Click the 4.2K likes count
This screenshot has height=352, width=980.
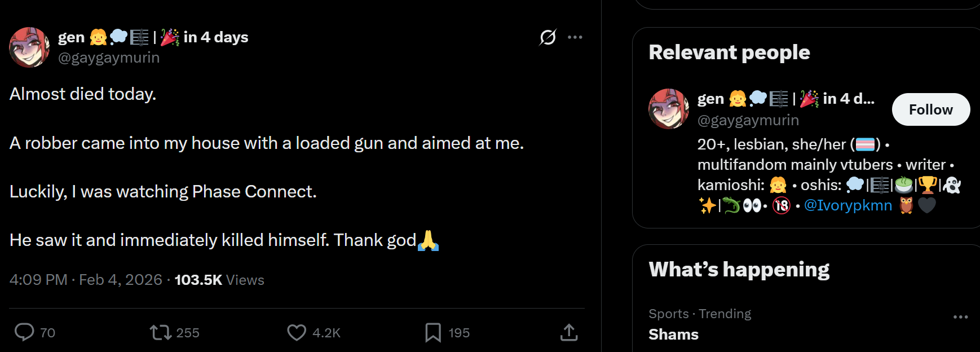pos(326,333)
